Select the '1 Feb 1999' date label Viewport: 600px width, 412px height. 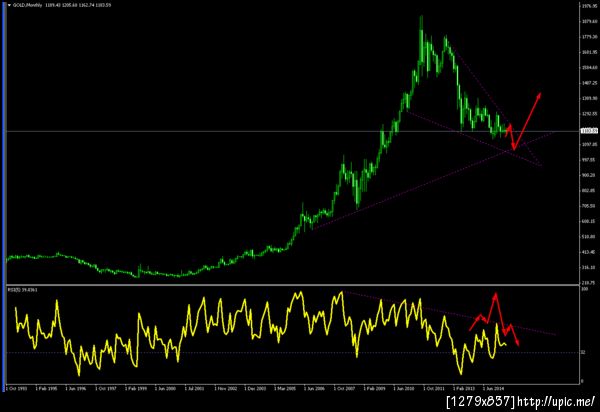(136, 388)
